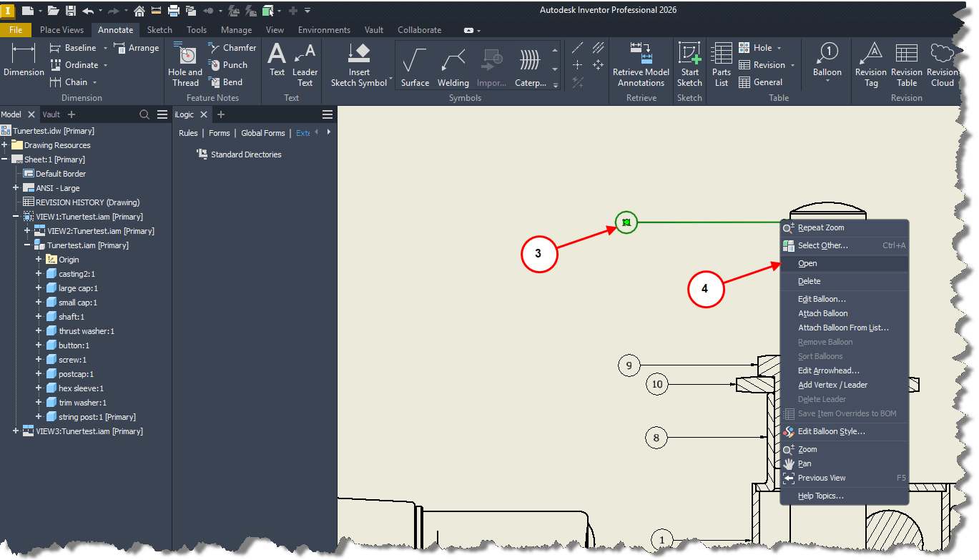
Task: Select the Bend note tool
Action: tap(226, 82)
